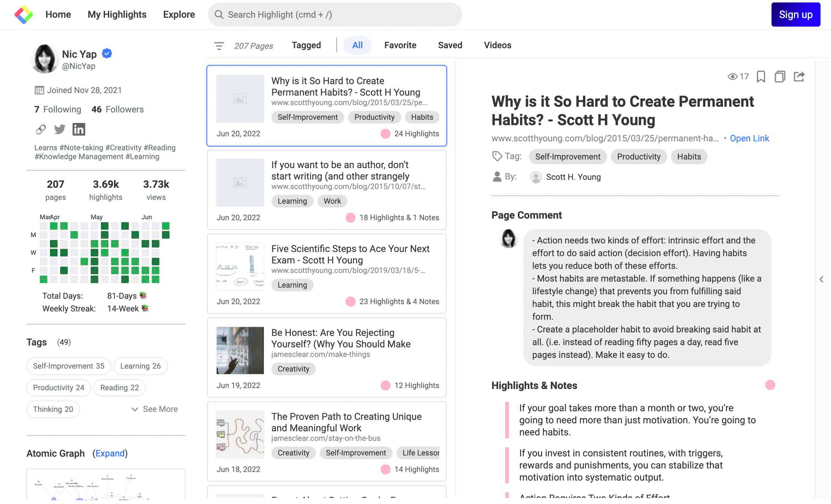Switch to the Videos tab

click(497, 45)
